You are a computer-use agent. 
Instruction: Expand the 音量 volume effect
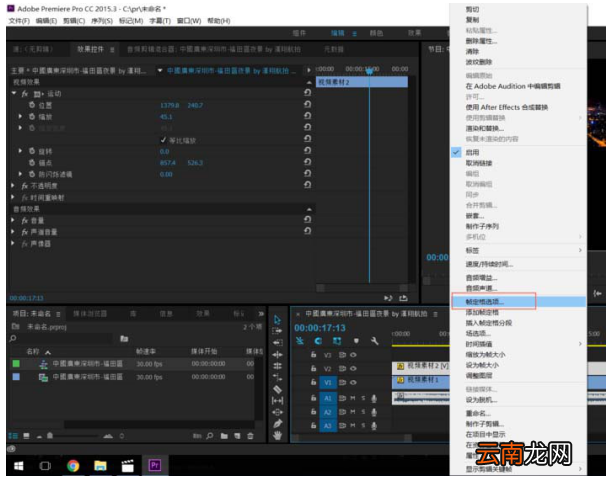(x=13, y=220)
